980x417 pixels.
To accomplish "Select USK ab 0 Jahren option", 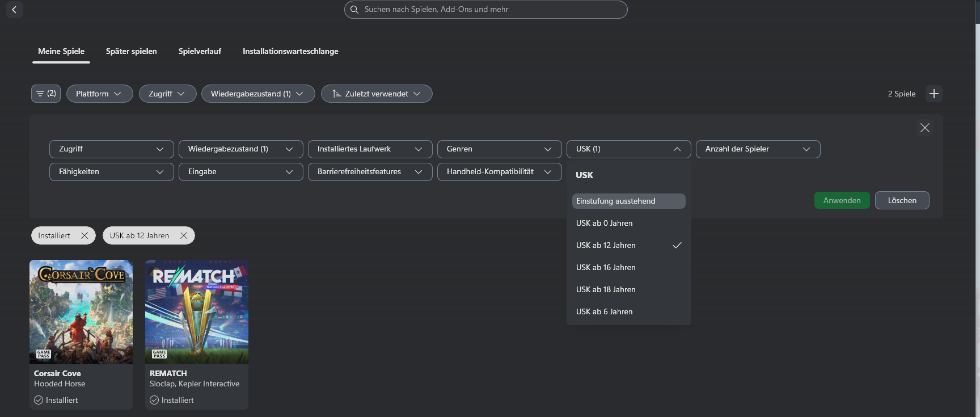I will pos(629,223).
